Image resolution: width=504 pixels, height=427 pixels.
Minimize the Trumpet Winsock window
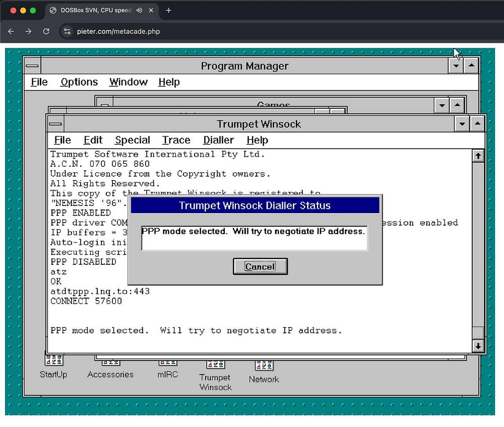tap(462, 124)
